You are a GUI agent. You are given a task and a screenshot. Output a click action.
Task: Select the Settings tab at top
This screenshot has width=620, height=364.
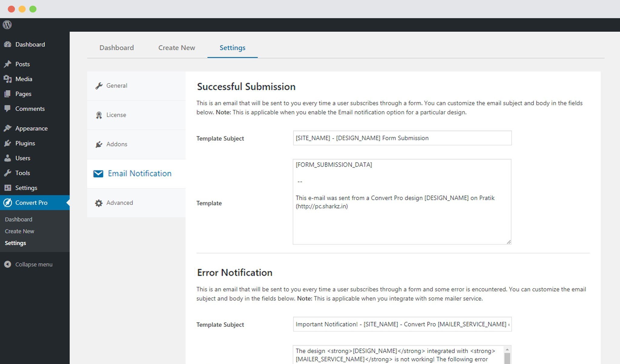point(232,48)
